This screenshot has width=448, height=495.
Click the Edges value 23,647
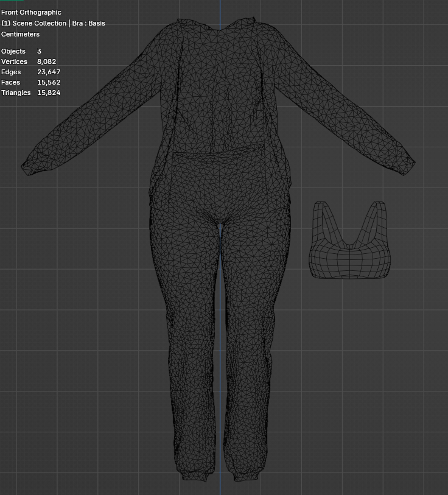[x=49, y=72]
